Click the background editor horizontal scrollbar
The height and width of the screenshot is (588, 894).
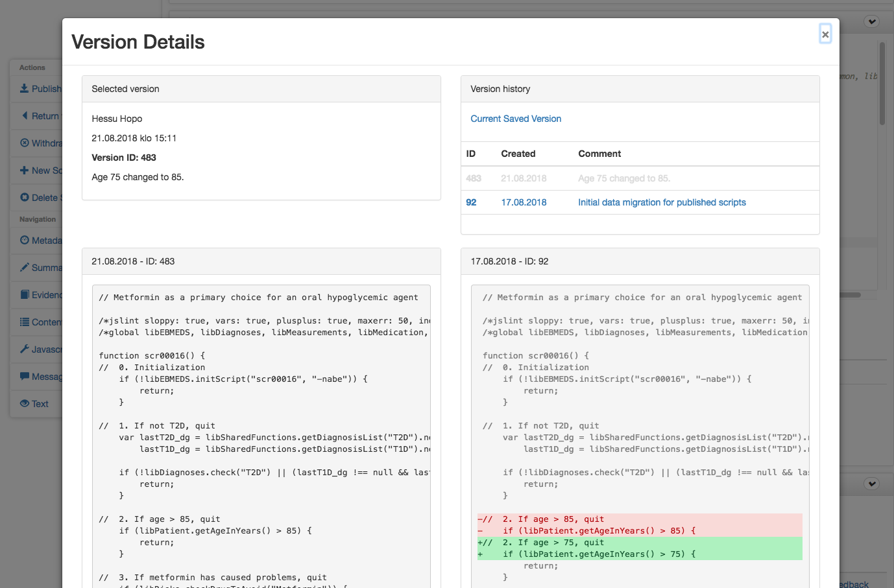[851, 295]
